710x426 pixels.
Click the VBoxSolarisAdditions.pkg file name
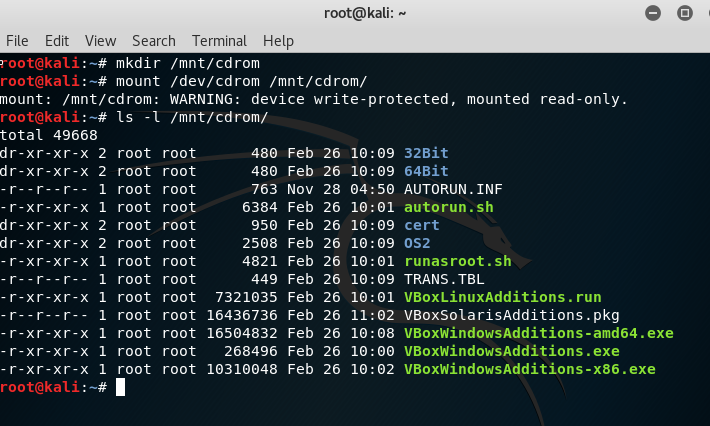tap(512, 315)
